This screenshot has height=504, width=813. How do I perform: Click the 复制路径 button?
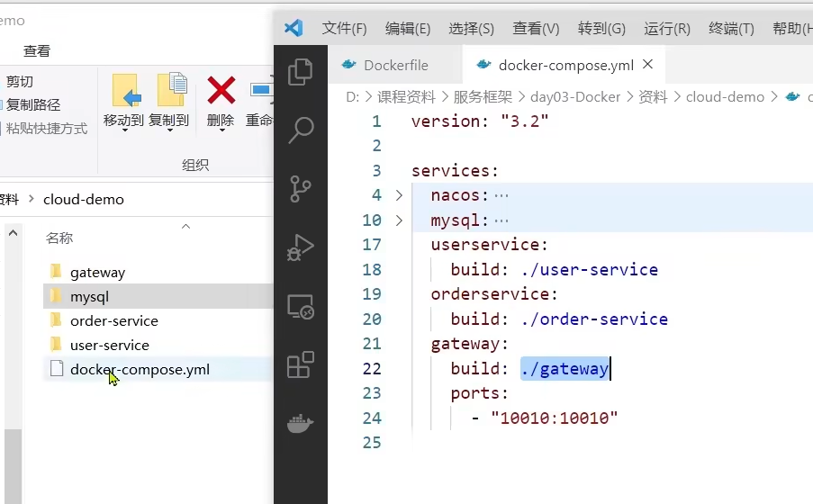click(32, 105)
